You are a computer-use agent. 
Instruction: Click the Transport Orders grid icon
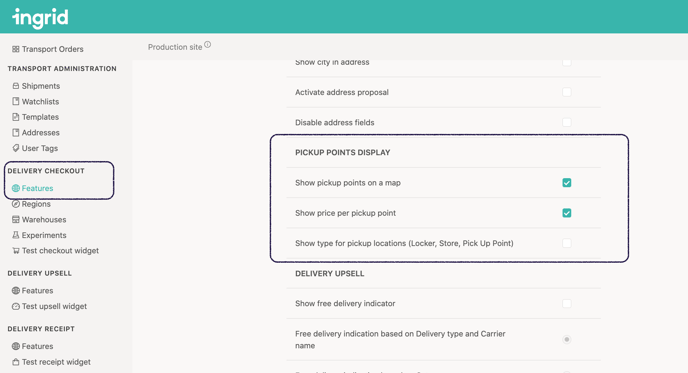(x=16, y=49)
